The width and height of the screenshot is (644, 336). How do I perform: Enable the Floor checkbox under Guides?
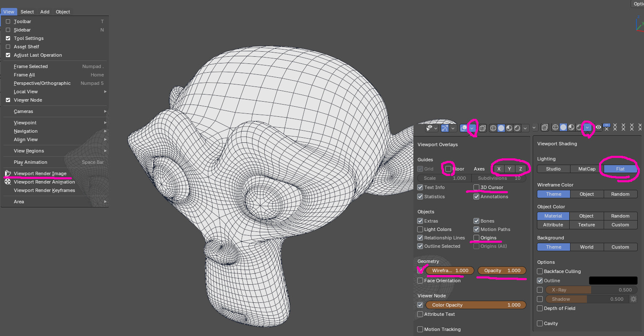pos(448,169)
